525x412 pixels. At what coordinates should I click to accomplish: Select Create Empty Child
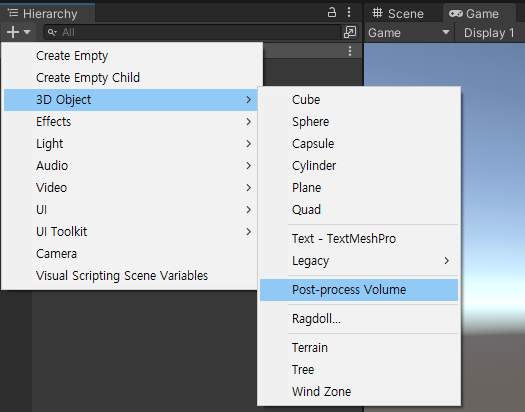coord(132,78)
